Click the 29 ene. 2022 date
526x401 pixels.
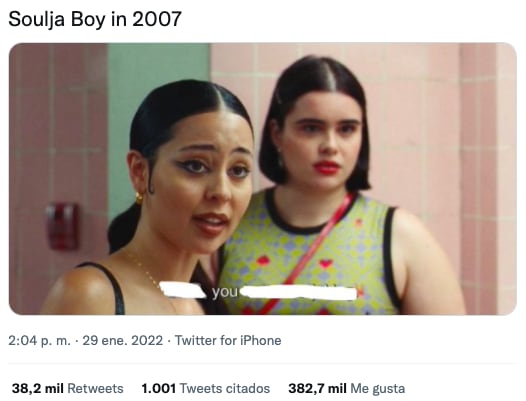(122, 340)
